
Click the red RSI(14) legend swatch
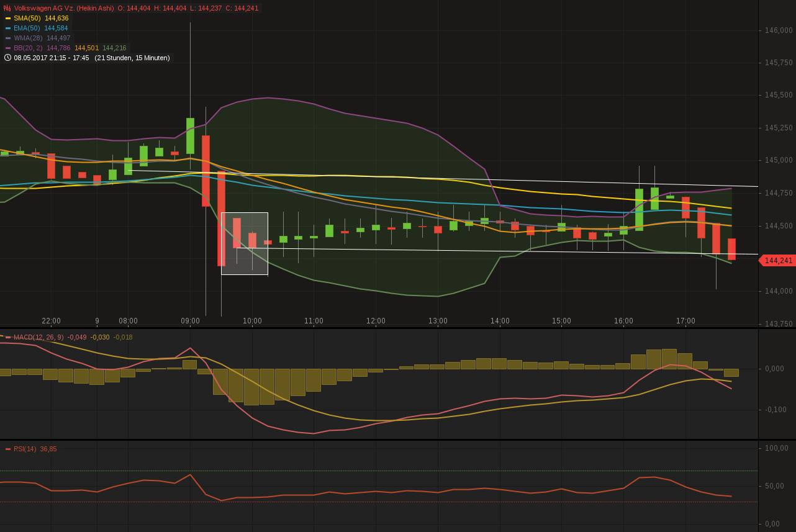click(x=8, y=449)
